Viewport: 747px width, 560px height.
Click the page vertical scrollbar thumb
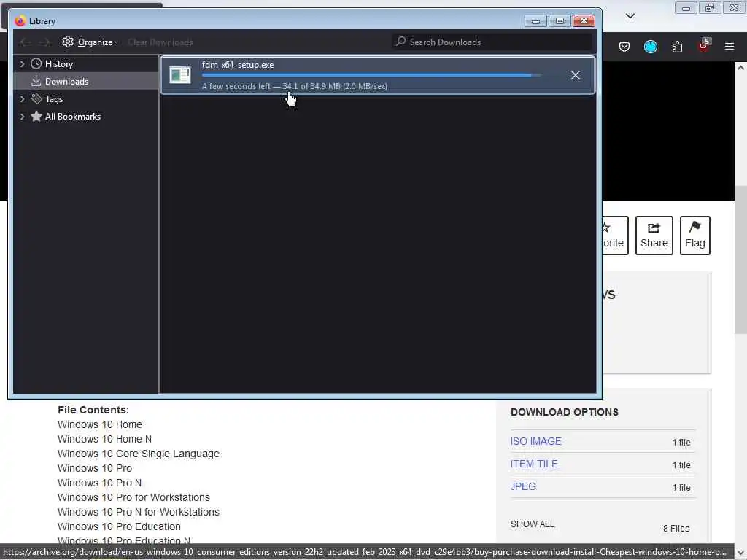pyautogui.click(x=740, y=260)
